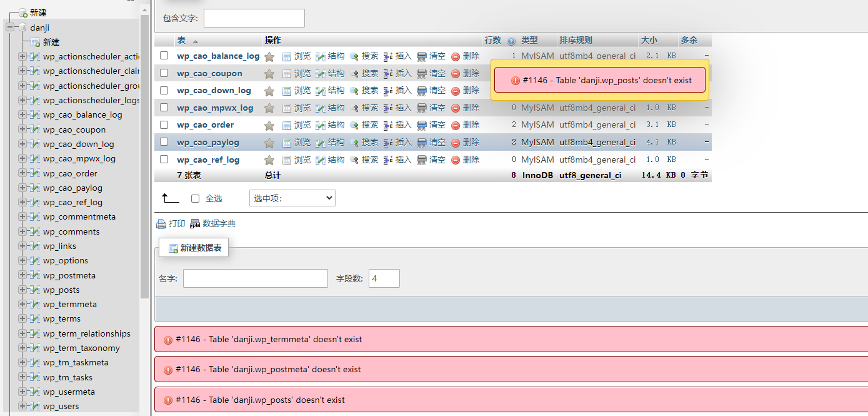
Task: Collapse the danji database tree node
Action: tap(10, 28)
